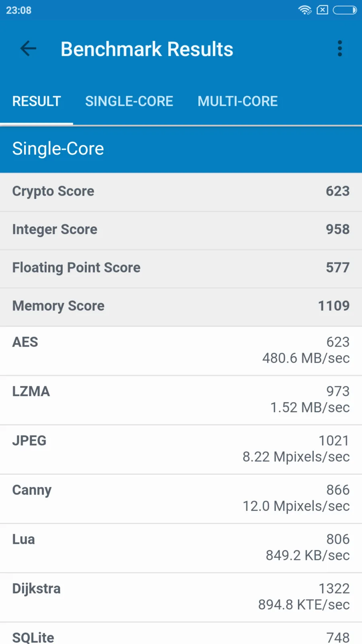Select the Crypto Score row
Image resolution: width=362 pixels, height=644 pixels.
181,192
